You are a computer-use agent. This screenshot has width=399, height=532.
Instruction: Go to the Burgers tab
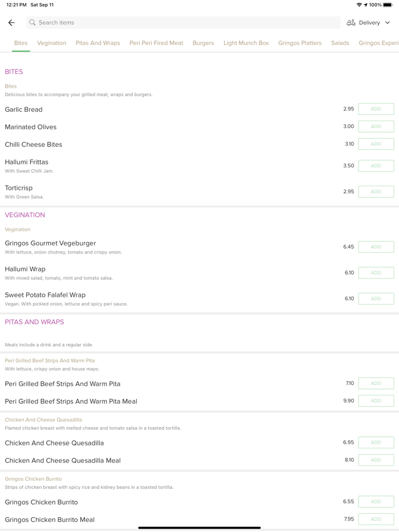coord(203,43)
